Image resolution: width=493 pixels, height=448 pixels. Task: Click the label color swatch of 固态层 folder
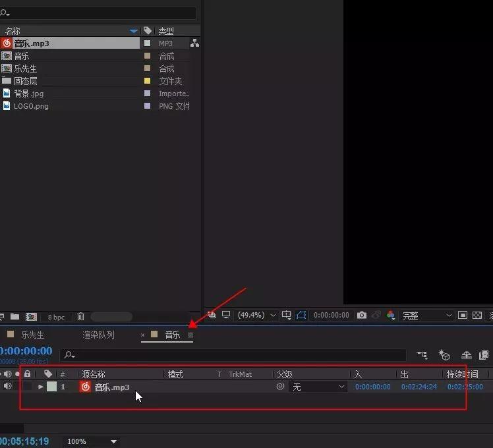click(x=147, y=81)
